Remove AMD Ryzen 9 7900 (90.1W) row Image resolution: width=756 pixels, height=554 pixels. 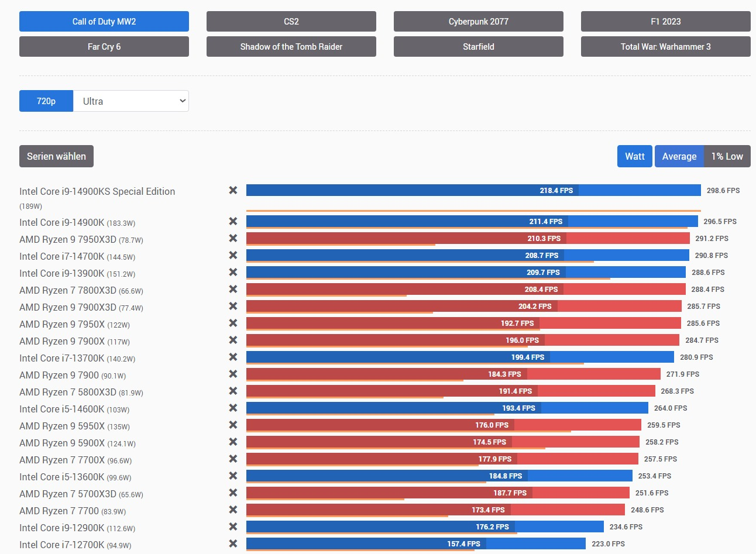point(233,374)
